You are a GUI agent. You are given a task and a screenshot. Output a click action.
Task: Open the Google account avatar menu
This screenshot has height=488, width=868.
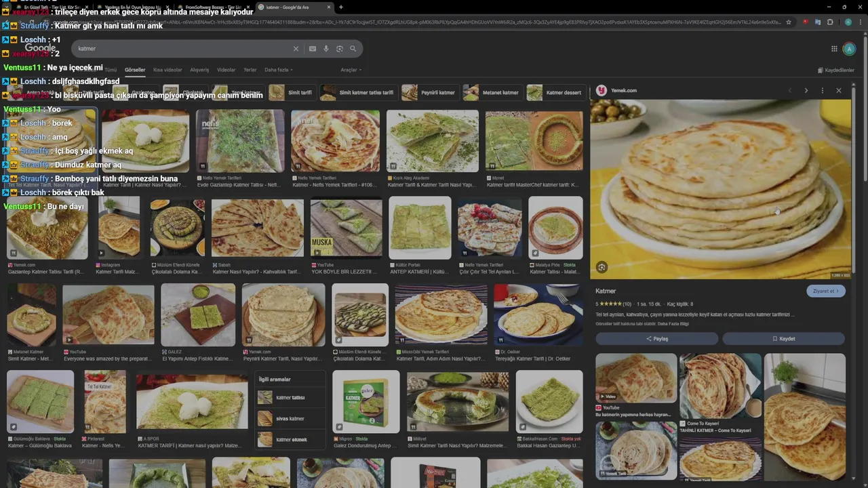point(849,49)
